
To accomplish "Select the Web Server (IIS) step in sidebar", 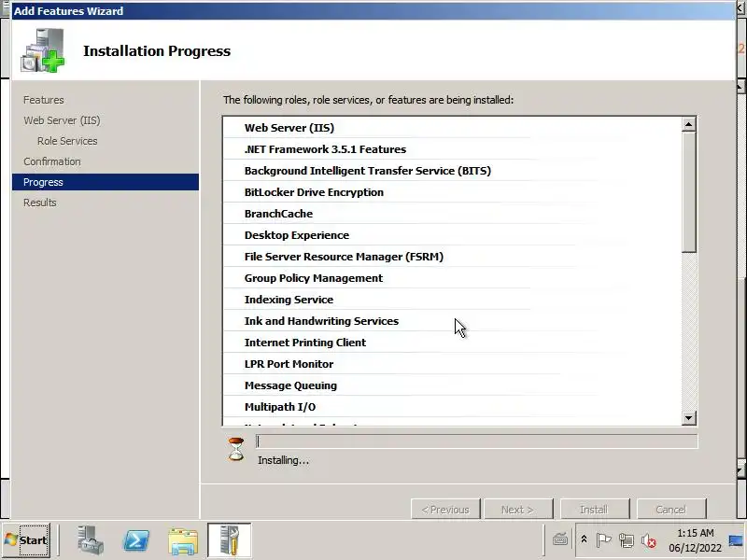I will 62,120.
